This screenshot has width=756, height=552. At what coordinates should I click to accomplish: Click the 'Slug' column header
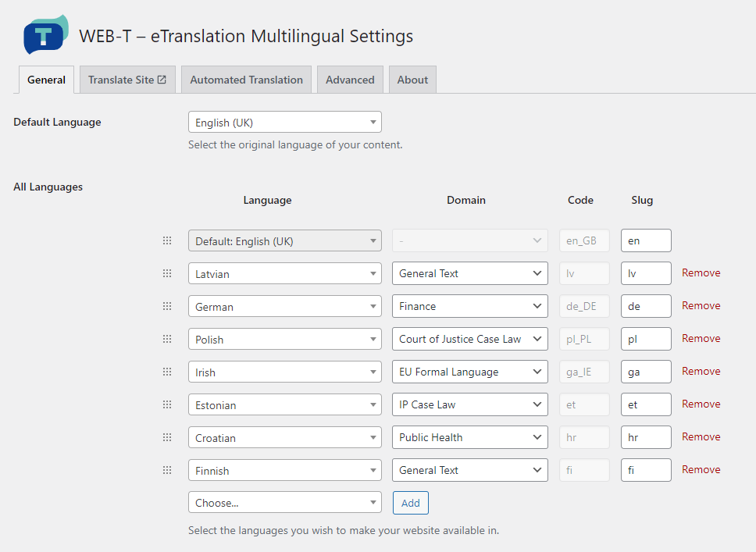click(x=642, y=200)
